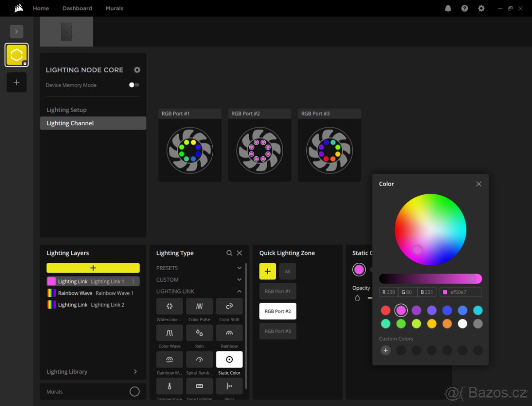Choose the Color Pulse lighting effect
Viewport: 532px width, 406px height.
(199, 306)
